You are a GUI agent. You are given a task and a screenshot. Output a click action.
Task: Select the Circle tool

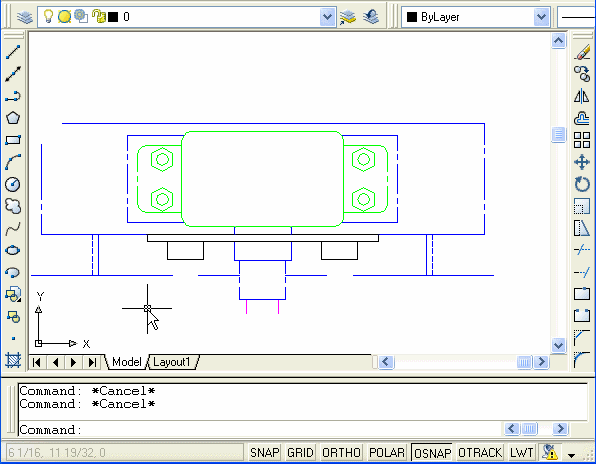(13, 184)
